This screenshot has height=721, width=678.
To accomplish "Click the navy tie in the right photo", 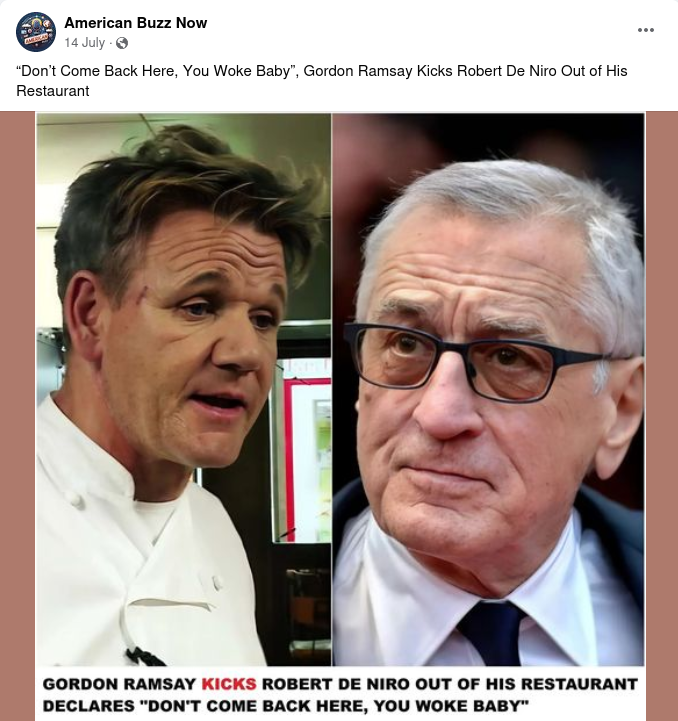I will pos(494,634).
